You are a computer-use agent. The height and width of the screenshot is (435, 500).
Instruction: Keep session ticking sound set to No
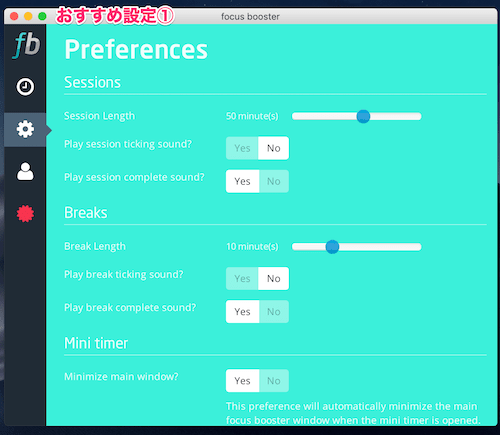274,148
